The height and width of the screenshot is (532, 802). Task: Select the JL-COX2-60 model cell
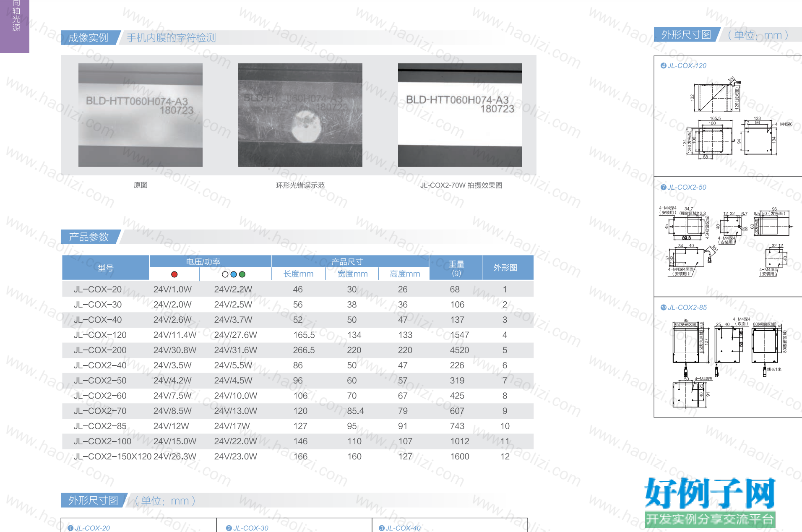(100, 396)
